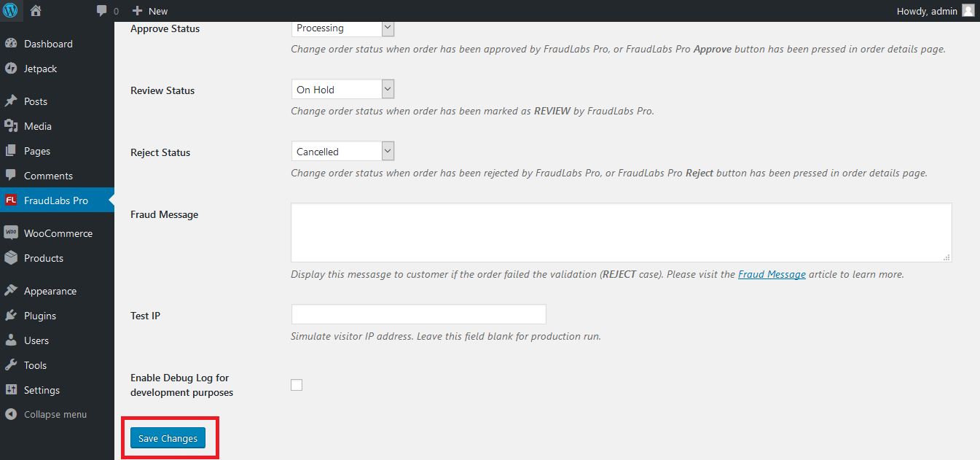
Task: Click the Simulate visitor IP address hint text
Action: [x=446, y=337]
